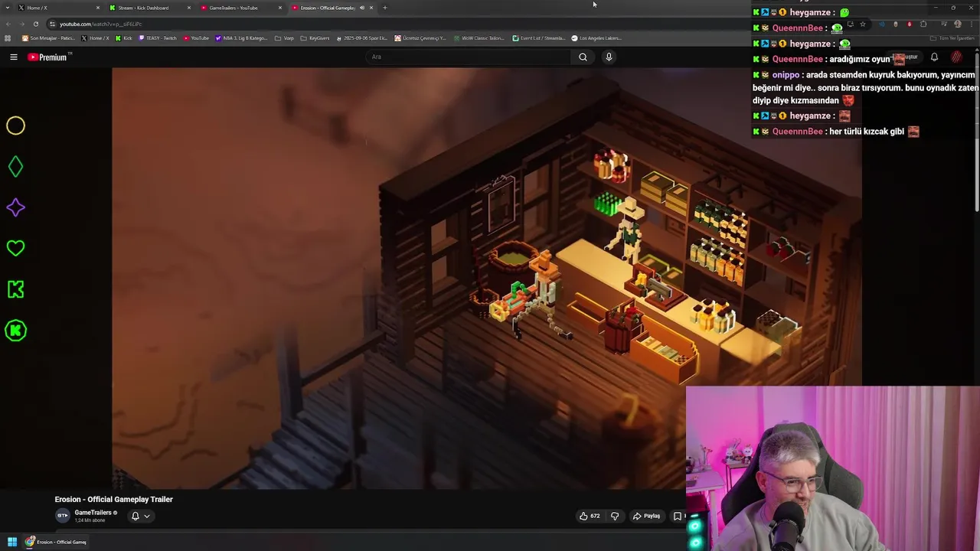
Task: Click the green diamond overlay icon
Action: click(15, 167)
